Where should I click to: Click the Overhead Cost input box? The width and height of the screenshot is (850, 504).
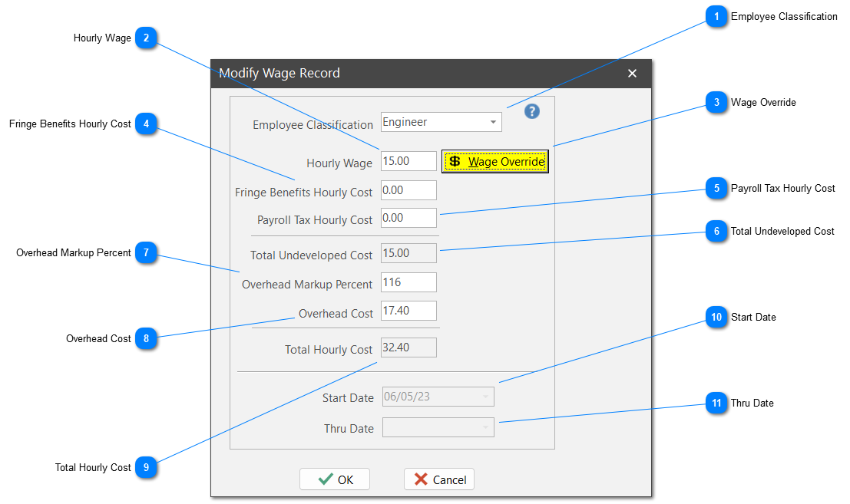[x=408, y=311]
